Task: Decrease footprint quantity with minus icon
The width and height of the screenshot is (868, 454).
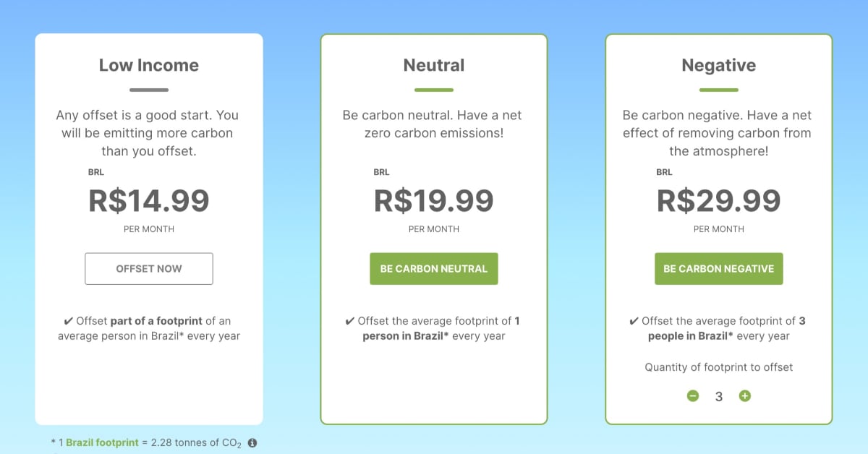Action: click(693, 396)
